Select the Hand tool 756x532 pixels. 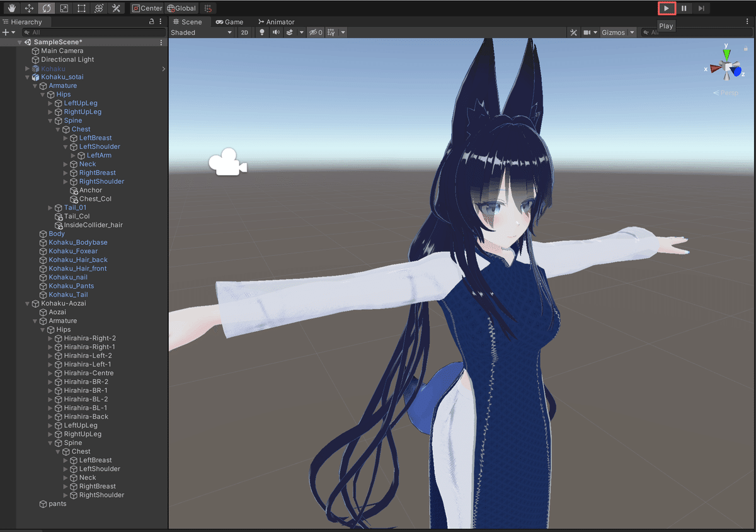[x=11, y=8]
